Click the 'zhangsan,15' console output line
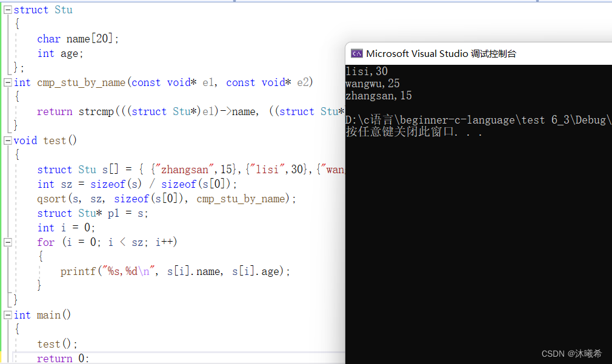 point(379,96)
